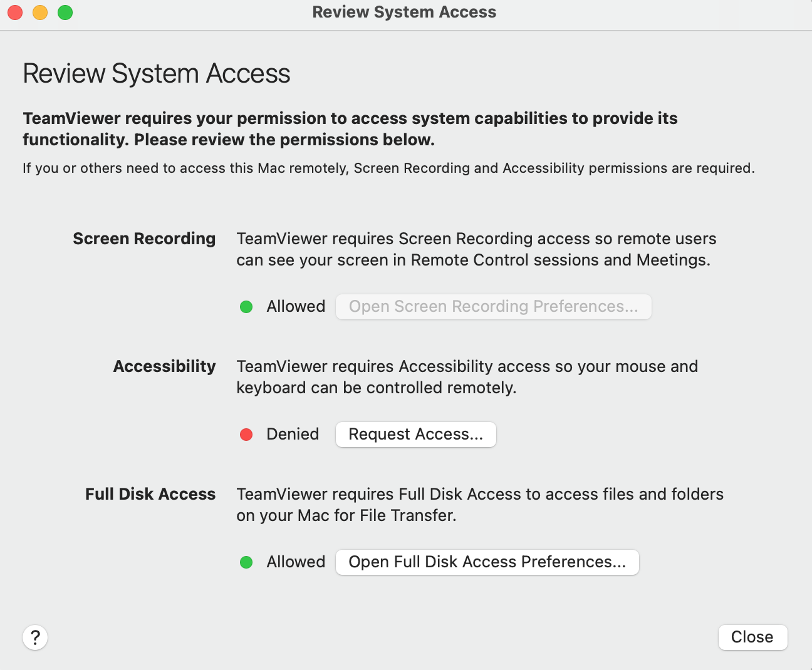Click Request Access for Accessibility permission
The image size is (812, 670).
tap(415, 434)
